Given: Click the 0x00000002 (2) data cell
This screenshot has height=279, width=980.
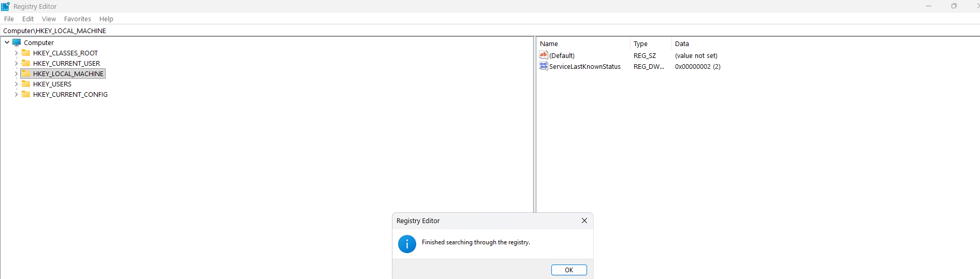Looking at the screenshot, I should (698, 66).
